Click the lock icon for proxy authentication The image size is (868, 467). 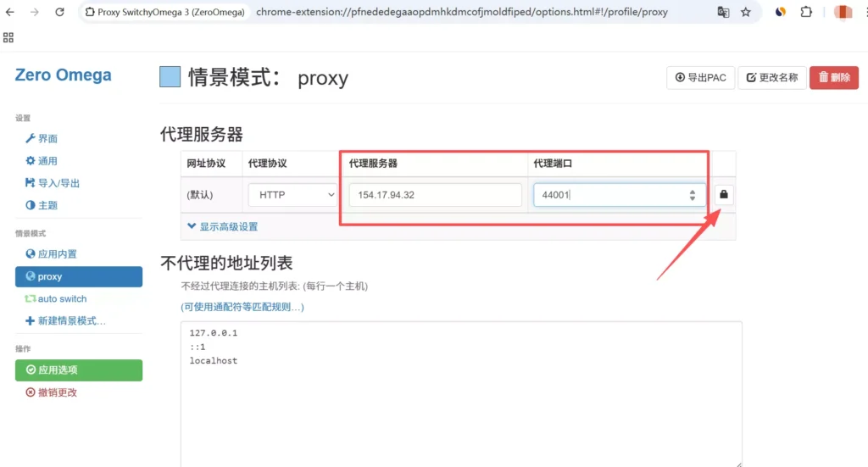click(x=723, y=195)
